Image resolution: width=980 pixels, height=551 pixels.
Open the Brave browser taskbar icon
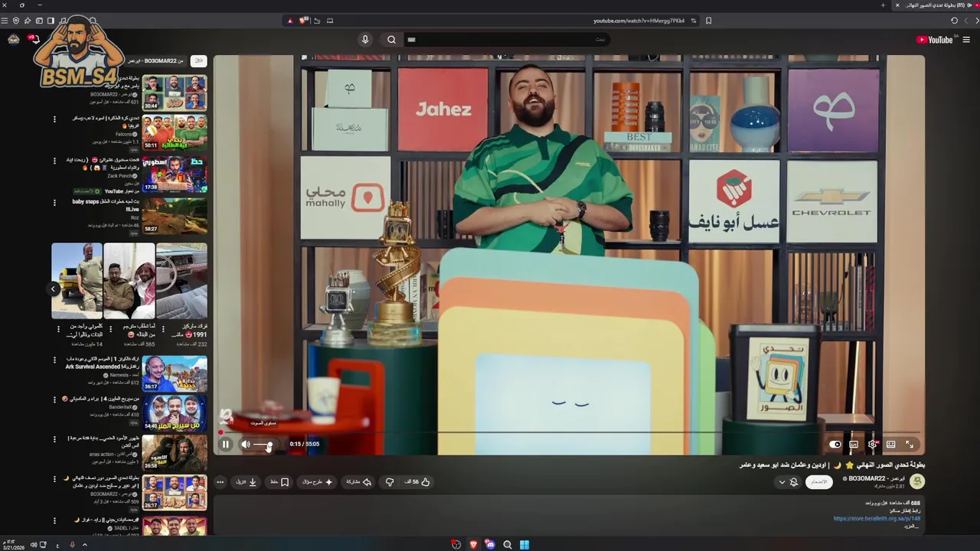point(473,545)
